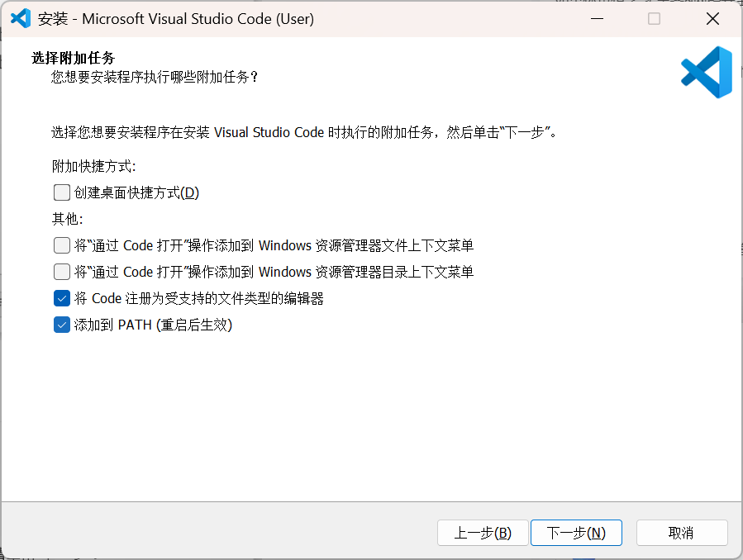Enable the desktop shortcut checkbox 创建桌面快捷方式
Screen dimensions: 743x560
coord(62,192)
